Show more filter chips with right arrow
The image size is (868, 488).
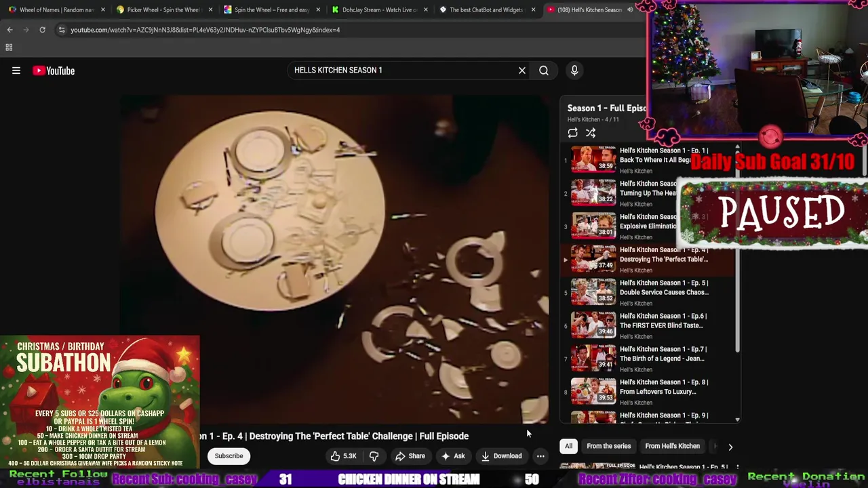tap(730, 447)
